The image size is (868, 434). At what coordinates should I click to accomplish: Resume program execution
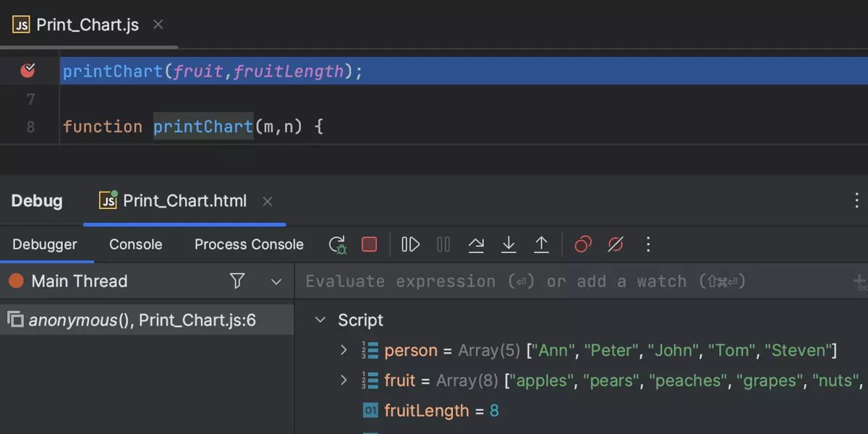pos(409,244)
